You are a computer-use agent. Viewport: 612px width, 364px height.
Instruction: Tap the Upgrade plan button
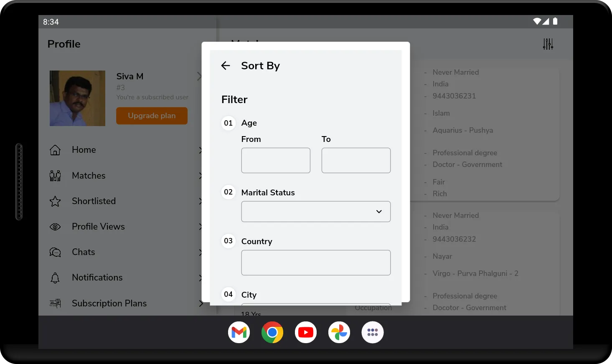(x=152, y=116)
